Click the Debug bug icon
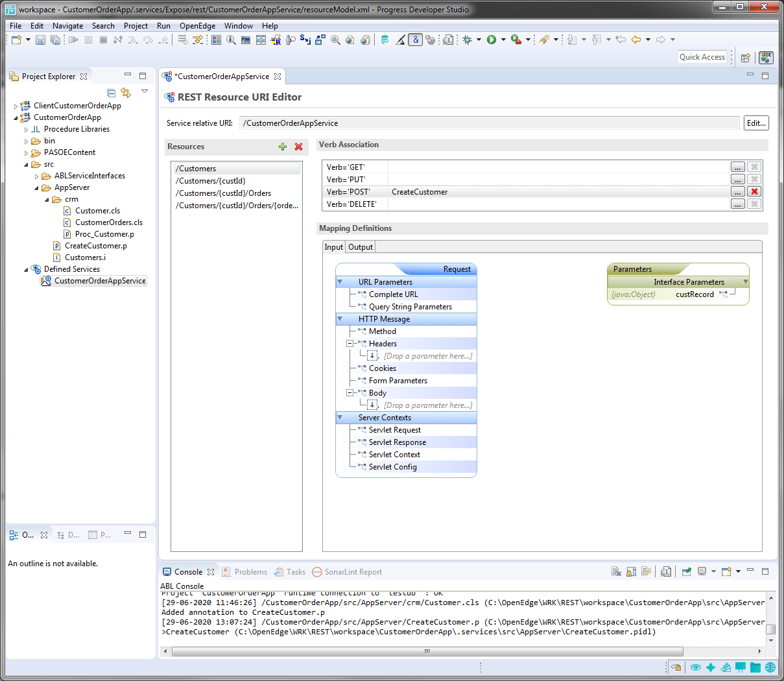784x681 pixels. pos(468,40)
